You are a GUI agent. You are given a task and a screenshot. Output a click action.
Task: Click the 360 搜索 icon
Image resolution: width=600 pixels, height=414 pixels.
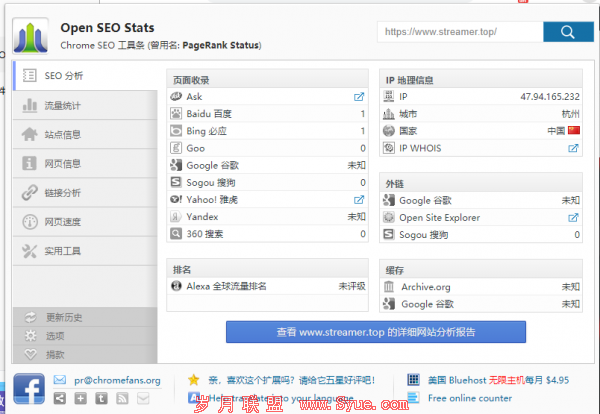(x=176, y=234)
